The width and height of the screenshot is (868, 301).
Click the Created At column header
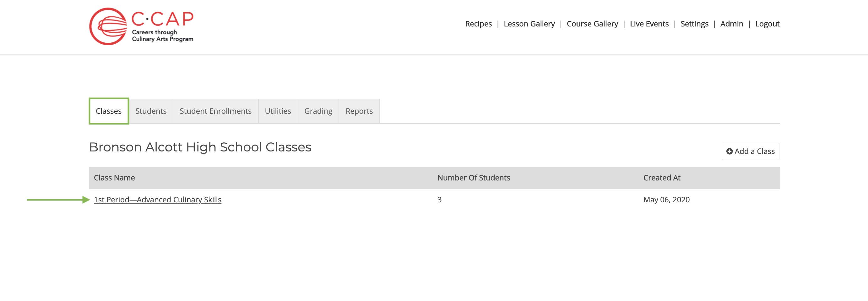click(x=662, y=178)
